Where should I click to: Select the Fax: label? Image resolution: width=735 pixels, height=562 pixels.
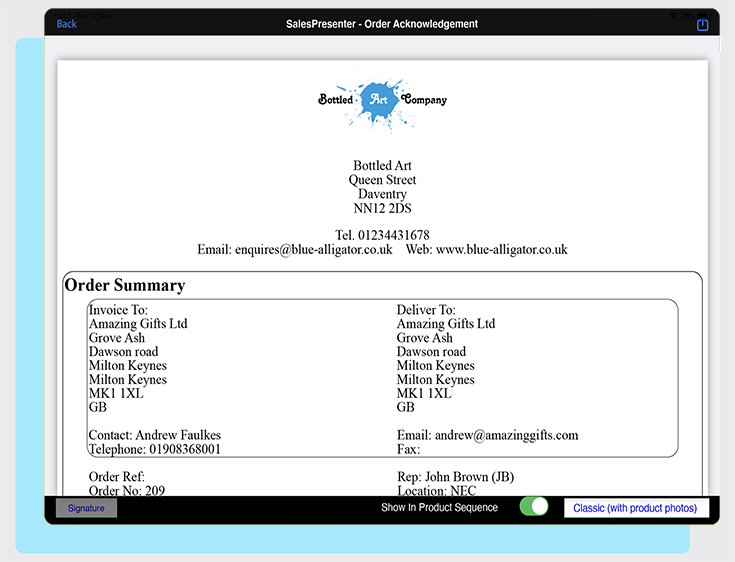point(408,450)
